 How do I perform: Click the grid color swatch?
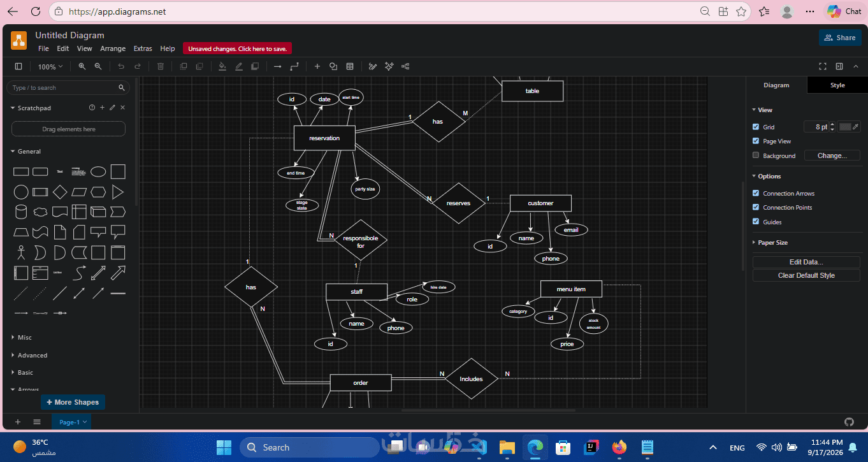click(845, 127)
